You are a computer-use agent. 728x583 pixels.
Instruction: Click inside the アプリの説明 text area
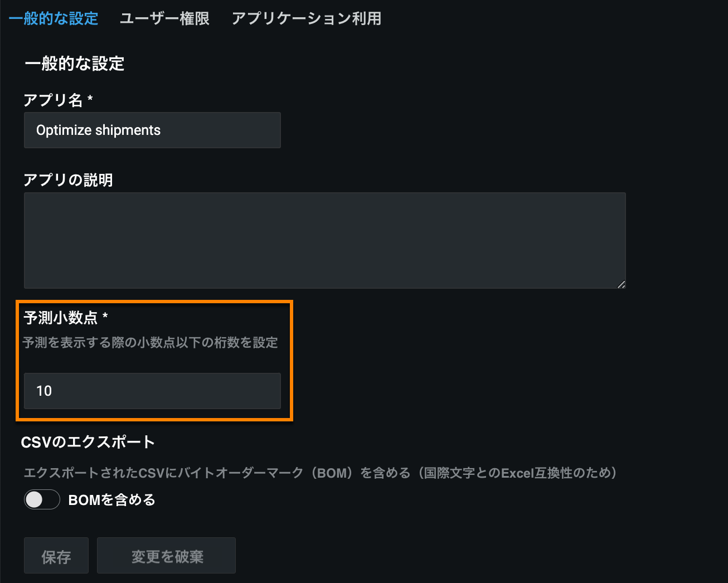coord(324,240)
